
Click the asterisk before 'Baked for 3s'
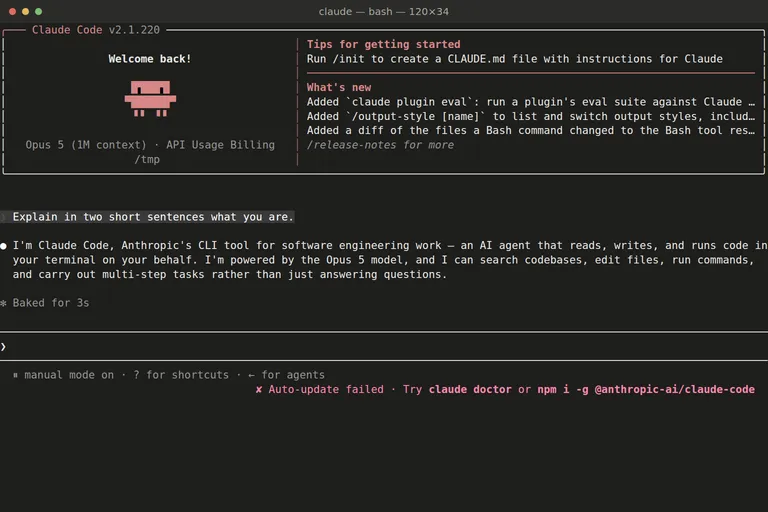click(x=3, y=303)
